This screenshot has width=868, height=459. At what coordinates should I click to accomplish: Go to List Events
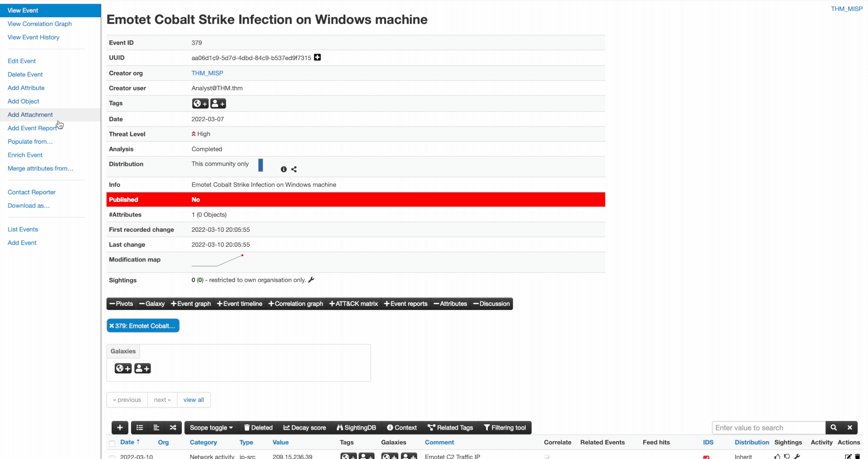tap(23, 229)
